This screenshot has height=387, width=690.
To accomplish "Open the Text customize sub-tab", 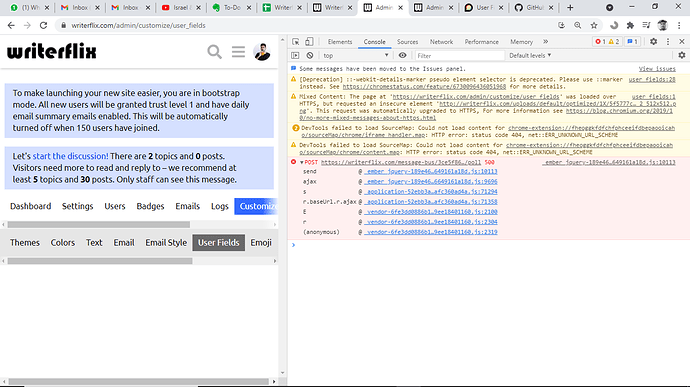I will pyautogui.click(x=94, y=243).
